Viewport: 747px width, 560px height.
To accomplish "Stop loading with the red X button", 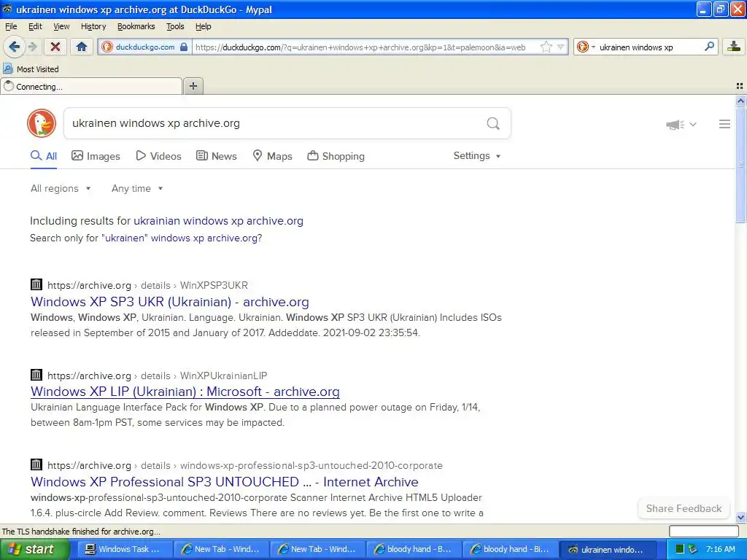I will 55,47.
